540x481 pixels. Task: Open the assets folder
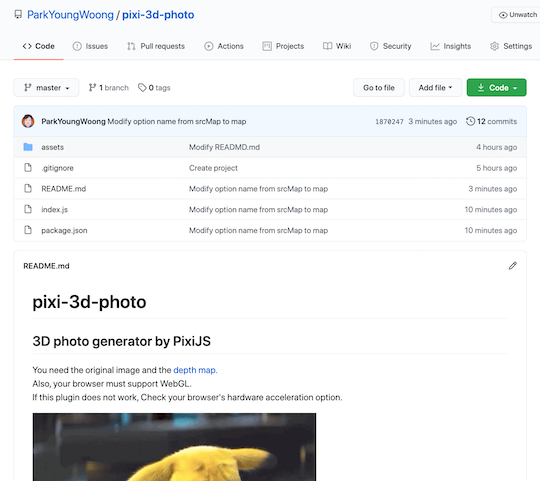tap(52, 147)
